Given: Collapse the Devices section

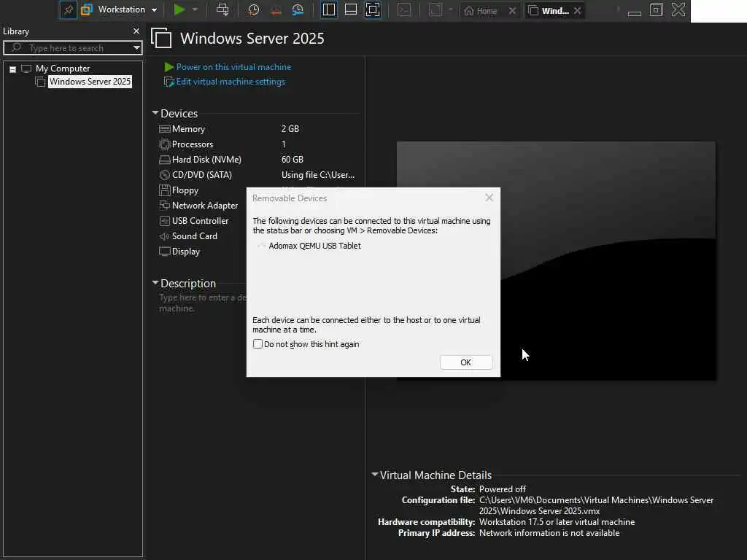Looking at the screenshot, I should pyautogui.click(x=155, y=113).
